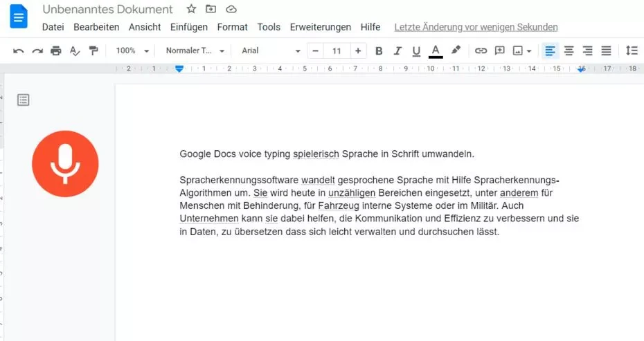Image resolution: width=644 pixels, height=341 pixels.
Task: Open the Google Docs home icon
Action: pyautogui.click(x=18, y=17)
